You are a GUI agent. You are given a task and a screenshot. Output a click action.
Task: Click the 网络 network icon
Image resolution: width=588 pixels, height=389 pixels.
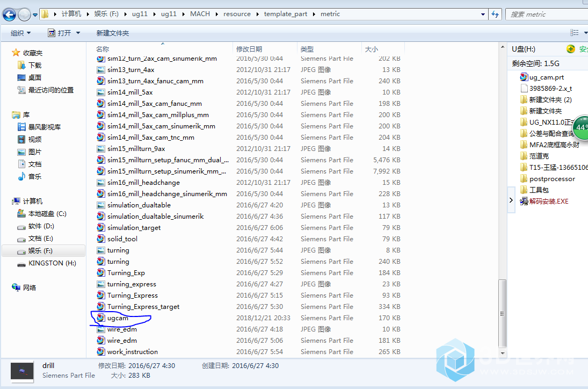point(16,287)
